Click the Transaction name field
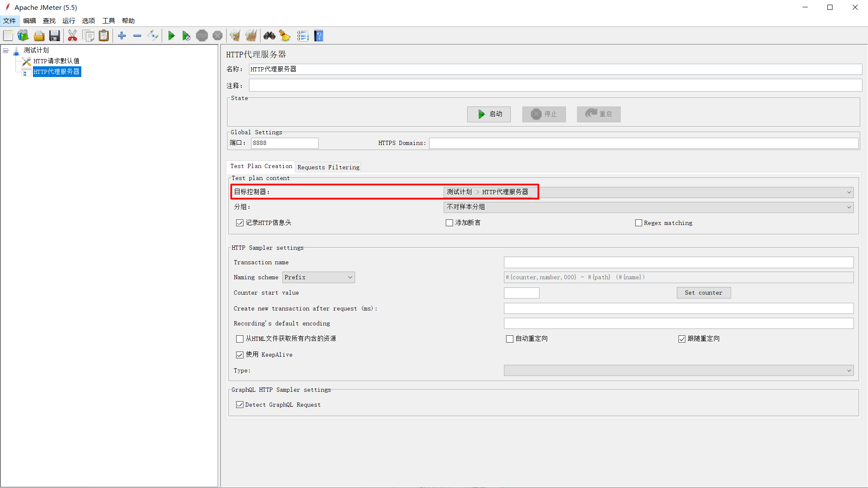The height and width of the screenshot is (488, 868). pos(678,263)
